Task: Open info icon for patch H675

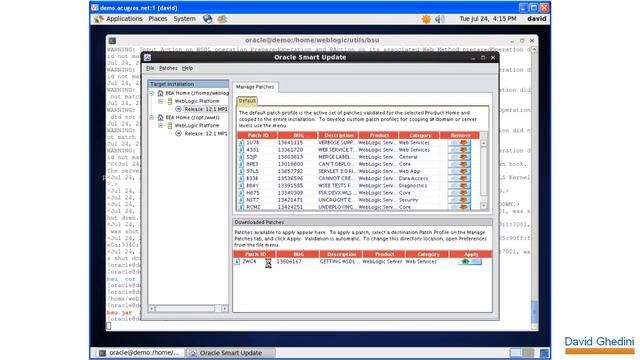Action: 241,193
